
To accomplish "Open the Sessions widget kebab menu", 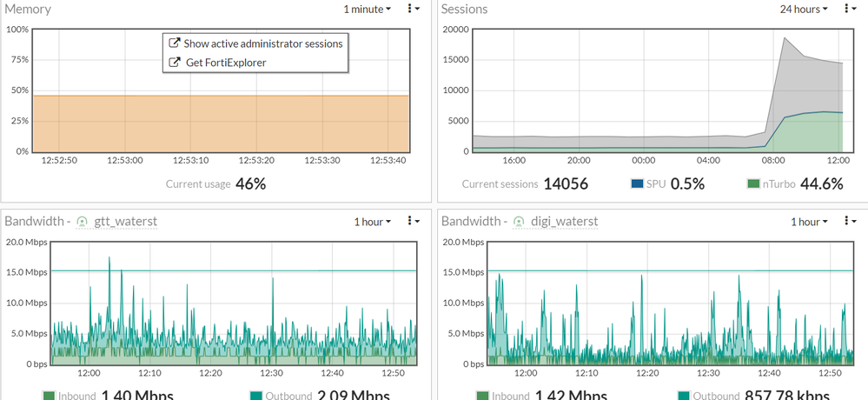I will click(850, 9).
